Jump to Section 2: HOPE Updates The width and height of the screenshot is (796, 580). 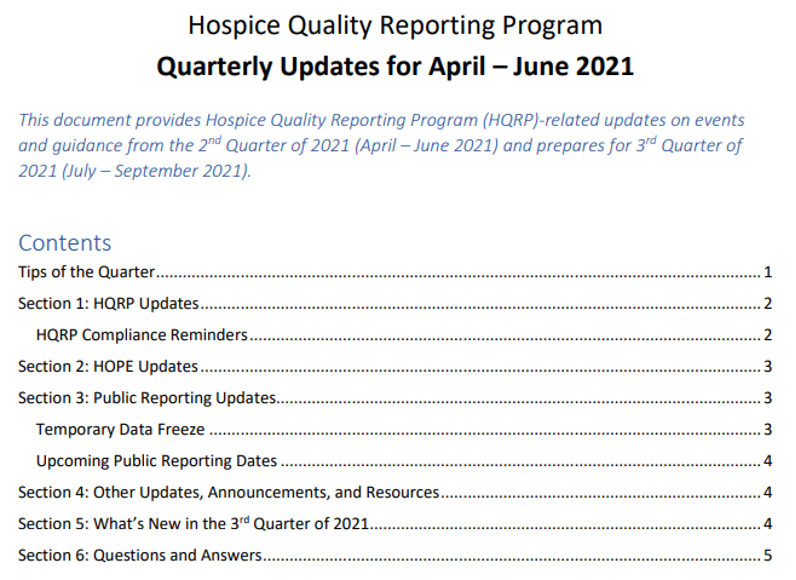(108, 366)
